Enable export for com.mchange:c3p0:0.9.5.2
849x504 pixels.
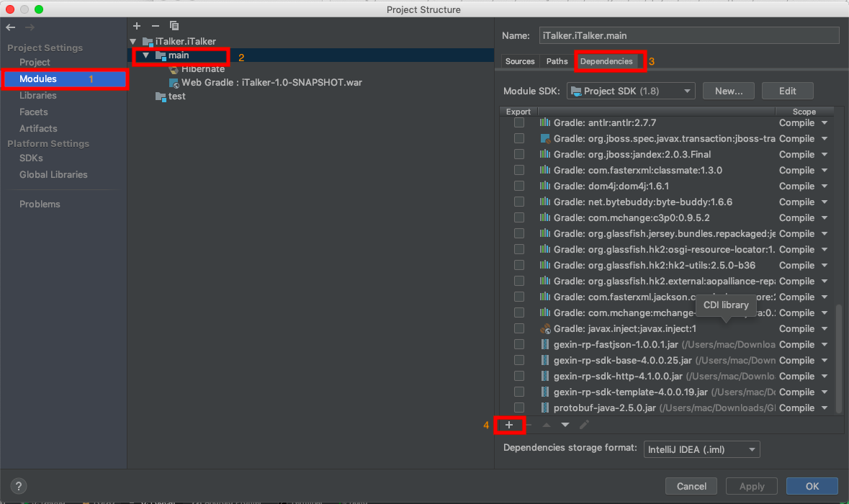point(519,217)
